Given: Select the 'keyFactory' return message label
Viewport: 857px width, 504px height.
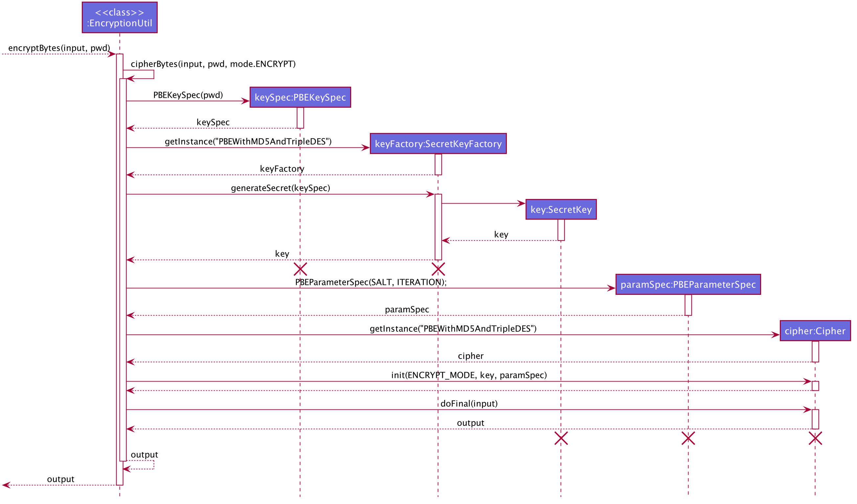Looking at the screenshot, I should click(283, 169).
